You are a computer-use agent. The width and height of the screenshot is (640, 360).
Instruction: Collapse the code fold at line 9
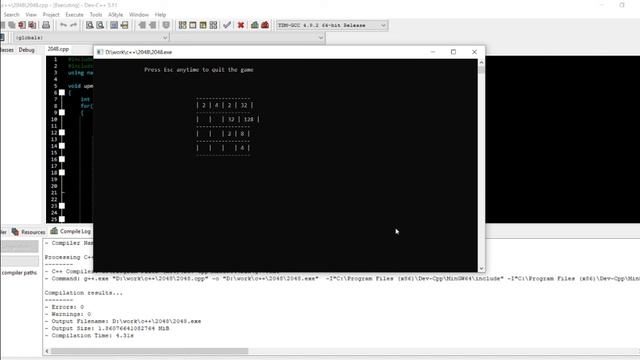coord(62,112)
